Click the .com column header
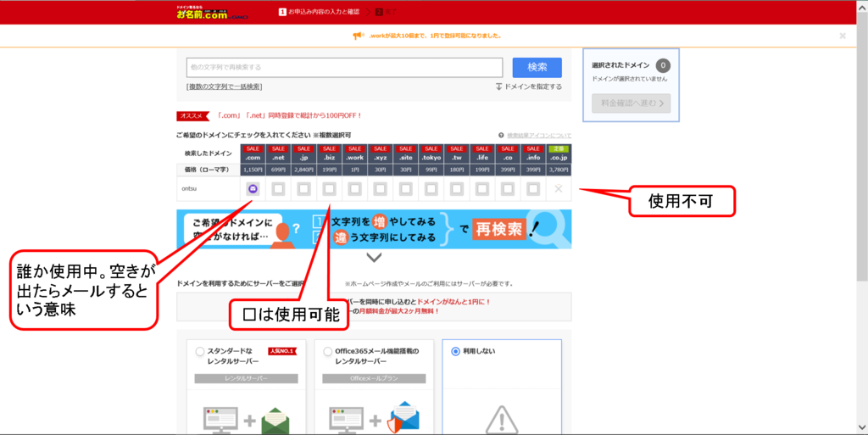The width and height of the screenshot is (868, 435). pos(253,153)
